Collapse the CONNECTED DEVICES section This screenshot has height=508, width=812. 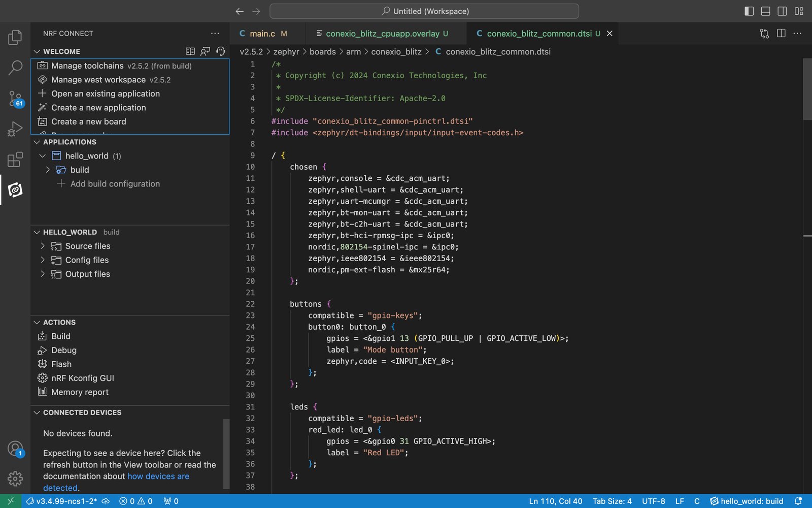click(x=37, y=412)
